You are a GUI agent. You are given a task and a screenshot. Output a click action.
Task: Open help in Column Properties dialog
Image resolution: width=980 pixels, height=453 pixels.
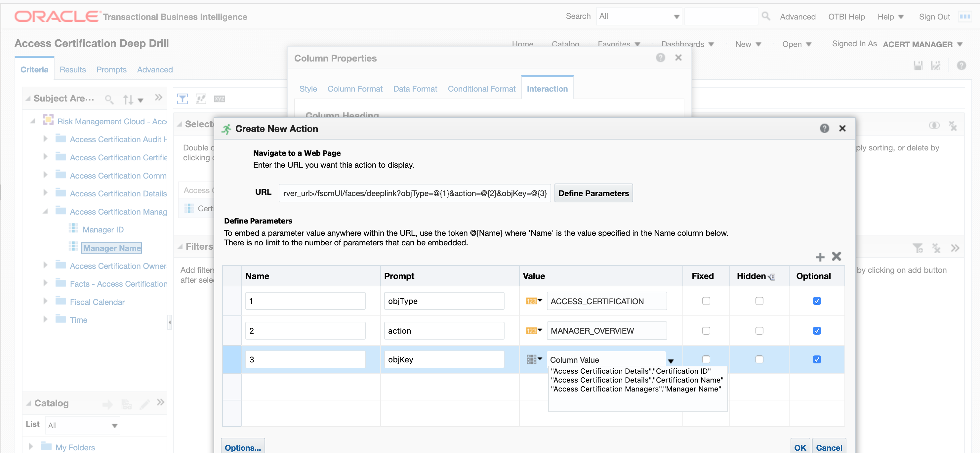pyautogui.click(x=660, y=58)
